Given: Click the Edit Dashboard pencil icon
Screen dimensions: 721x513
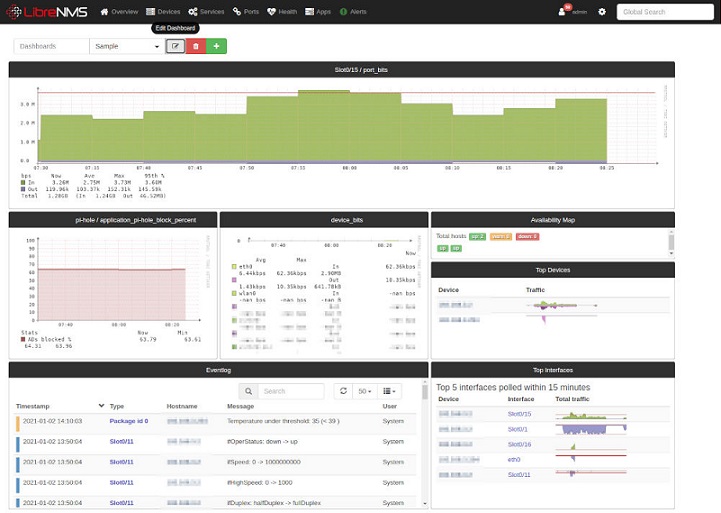Looking at the screenshot, I should pos(175,46).
